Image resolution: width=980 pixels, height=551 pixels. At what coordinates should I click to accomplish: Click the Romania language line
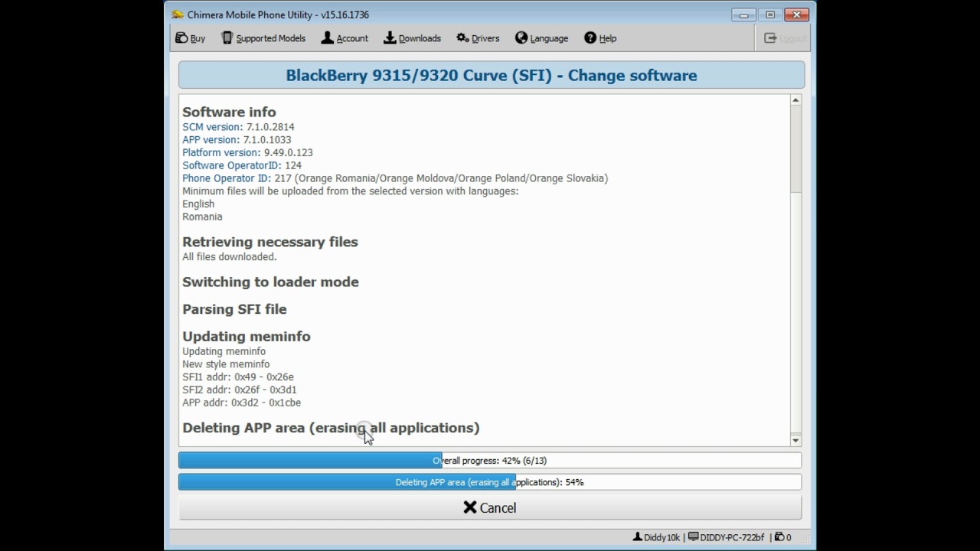[x=202, y=217]
